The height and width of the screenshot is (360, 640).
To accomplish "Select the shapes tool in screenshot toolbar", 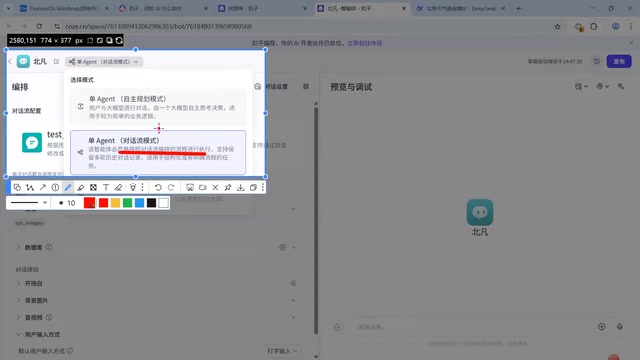I will tap(17, 187).
